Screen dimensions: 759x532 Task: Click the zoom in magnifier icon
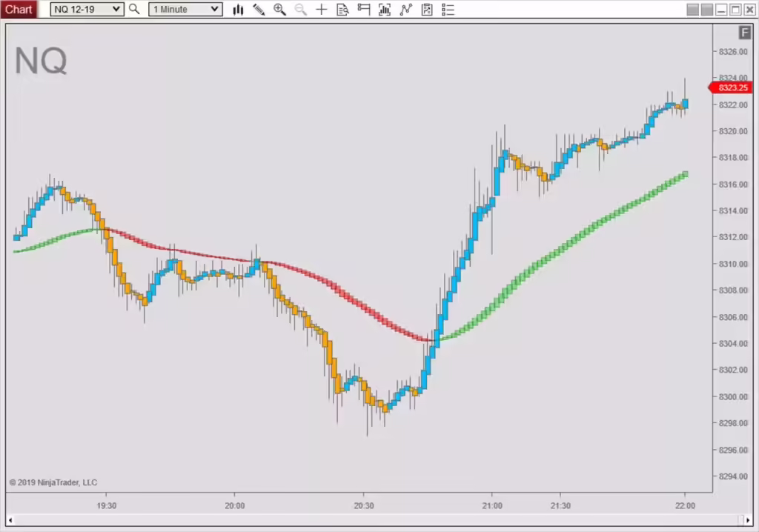(x=279, y=10)
